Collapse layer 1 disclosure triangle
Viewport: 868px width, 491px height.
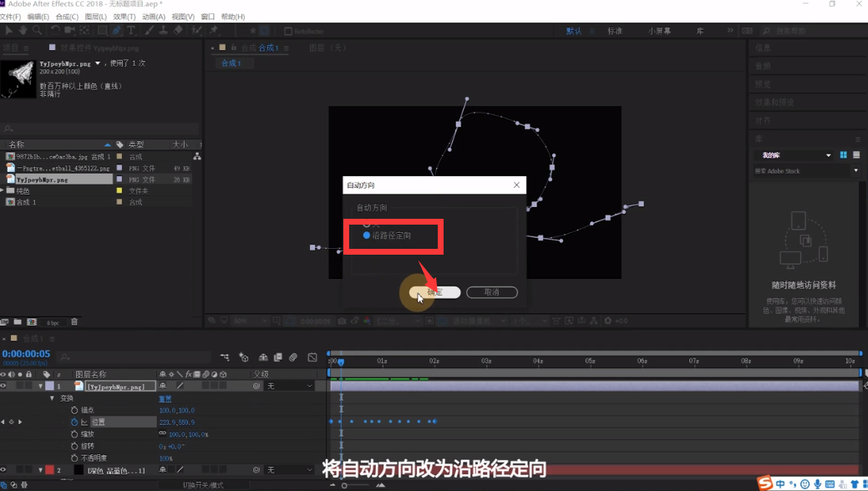coord(40,386)
